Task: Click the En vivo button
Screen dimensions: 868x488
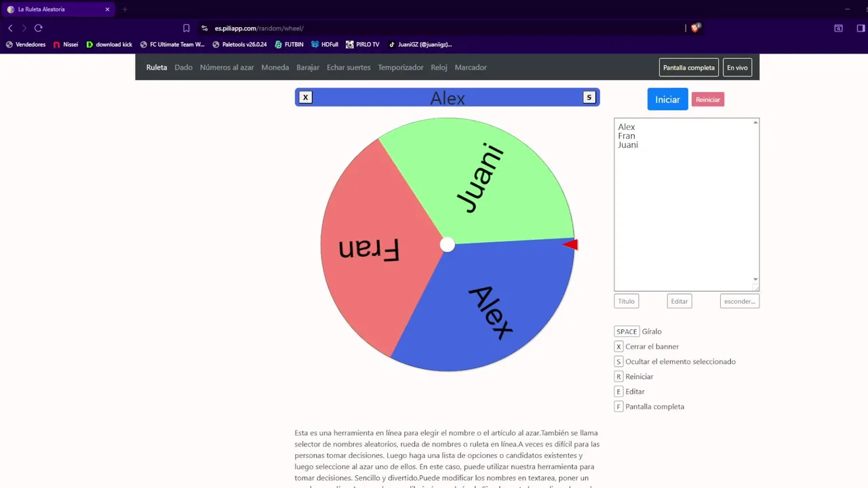Action: point(737,68)
